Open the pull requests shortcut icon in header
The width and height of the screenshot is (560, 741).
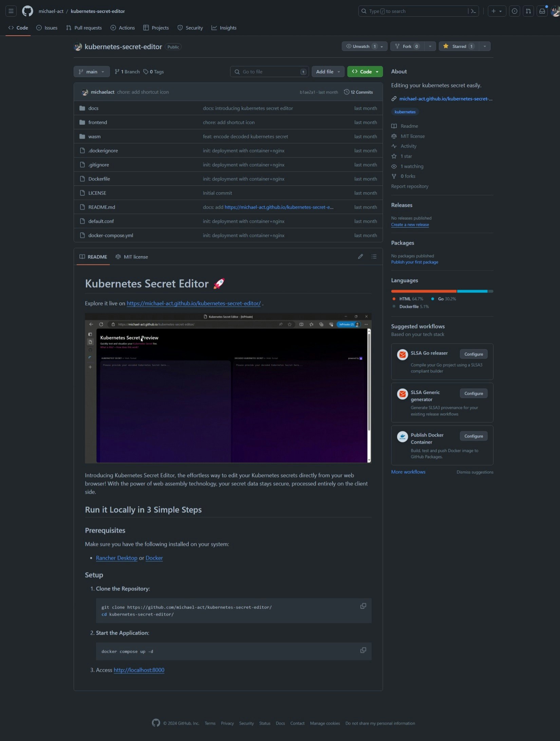(528, 11)
